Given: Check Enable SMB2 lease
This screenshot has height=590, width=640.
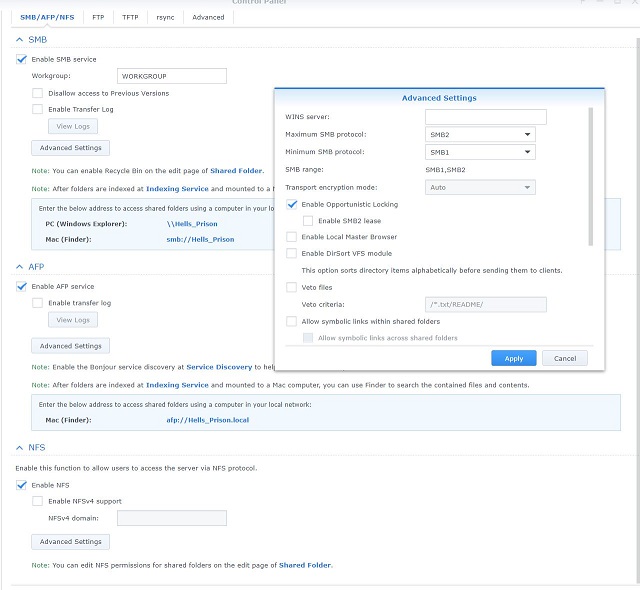Looking at the screenshot, I should coord(308,221).
